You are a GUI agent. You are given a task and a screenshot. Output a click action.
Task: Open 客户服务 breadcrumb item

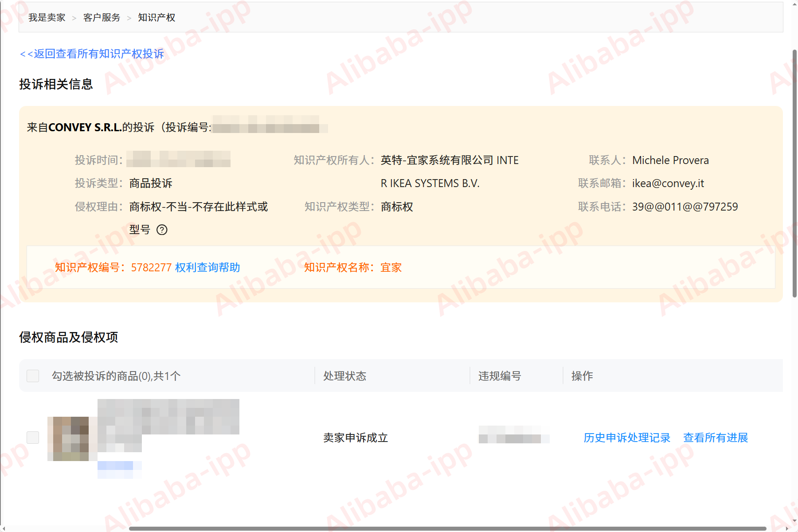(102, 17)
